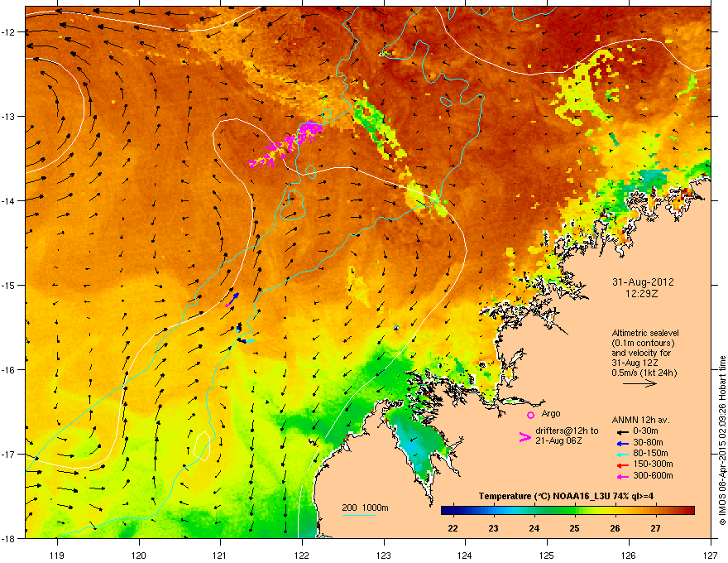Screen dimensions: 728x563
Task: Click the time text 12:29Z
Action: [x=643, y=294]
